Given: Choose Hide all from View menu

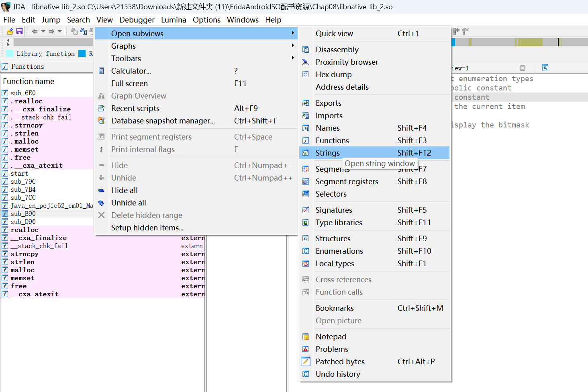Looking at the screenshot, I should pyautogui.click(x=196, y=190).
